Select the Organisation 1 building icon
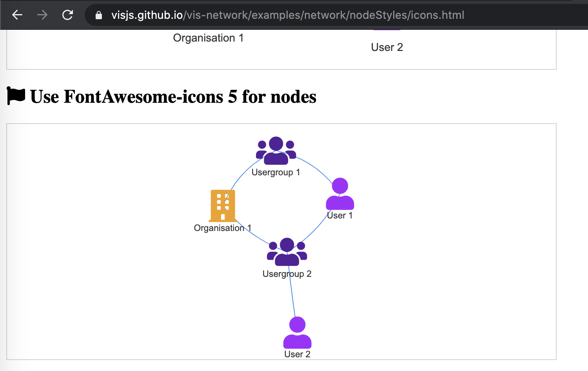588x371 pixels. [x=223, y=205]
